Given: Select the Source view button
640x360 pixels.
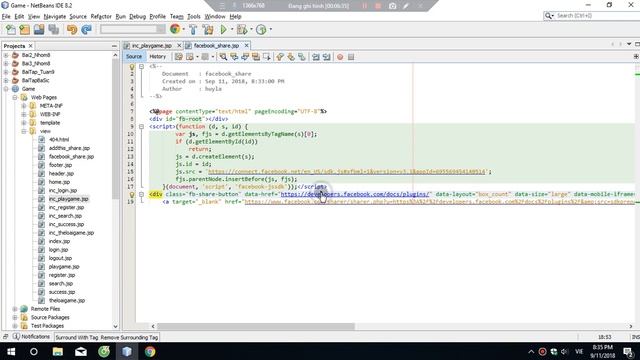Looking at the screenshot, I should [x=134, y=56].
